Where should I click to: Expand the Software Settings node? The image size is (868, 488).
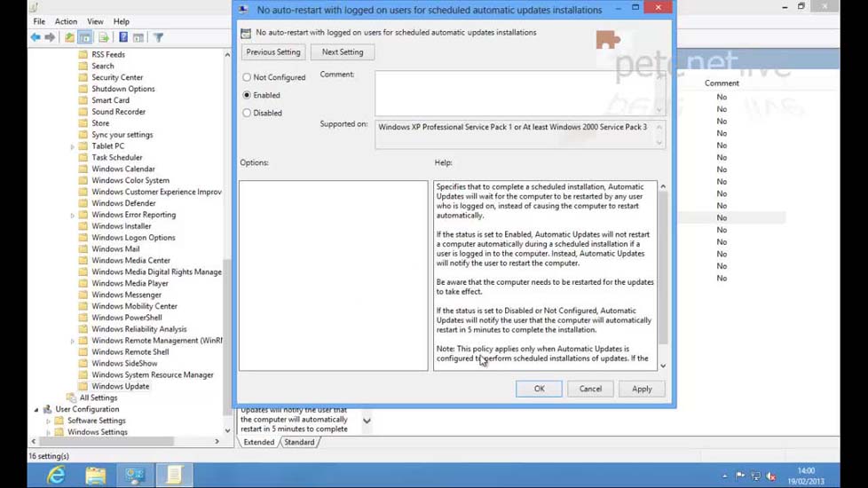click(x=49, y=421)
